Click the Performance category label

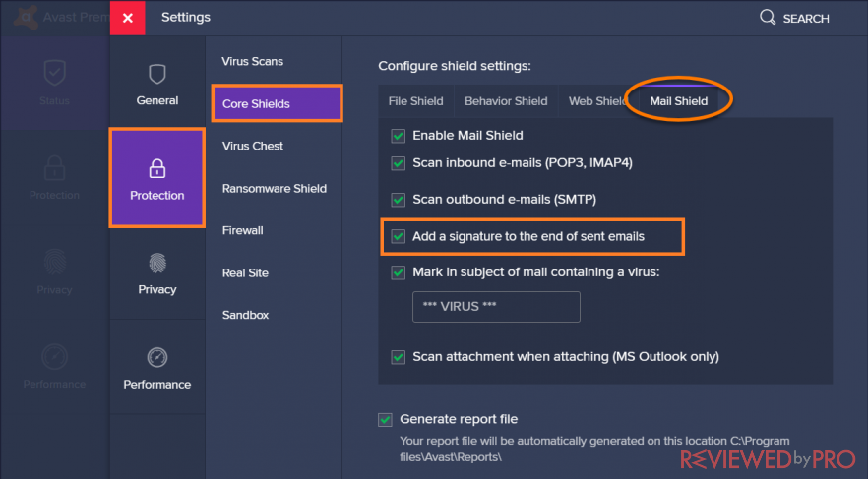tap(157, 385)
